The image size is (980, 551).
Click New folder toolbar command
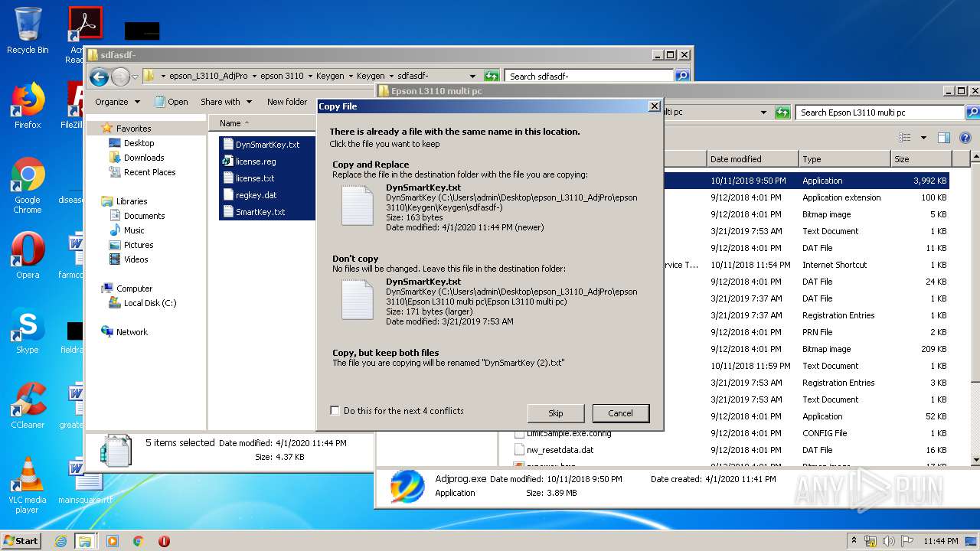[287, 102]
